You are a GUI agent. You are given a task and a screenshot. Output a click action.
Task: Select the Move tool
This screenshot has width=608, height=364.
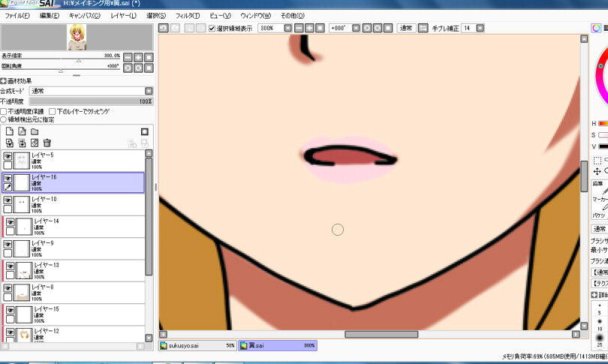597,171
